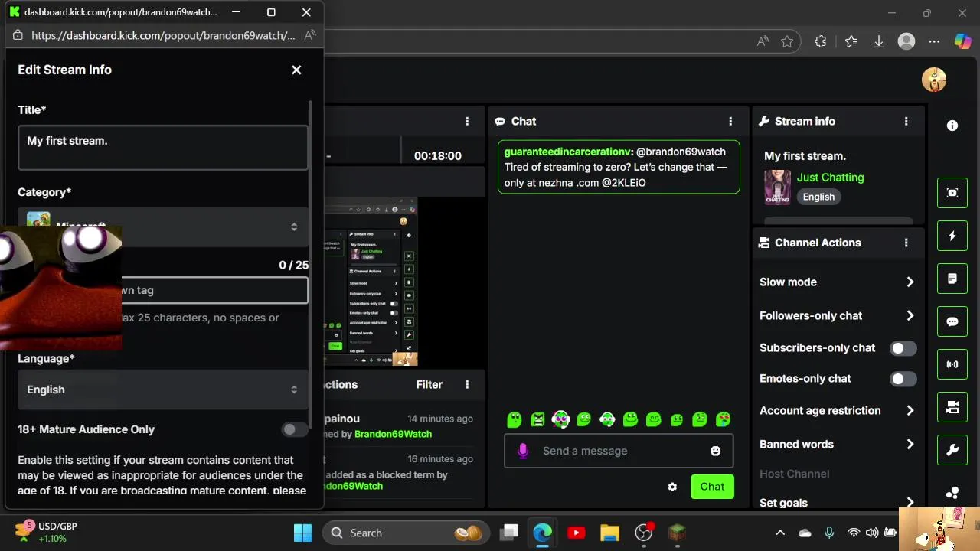Open Edge Copilot icon

(x=962, y=42)
